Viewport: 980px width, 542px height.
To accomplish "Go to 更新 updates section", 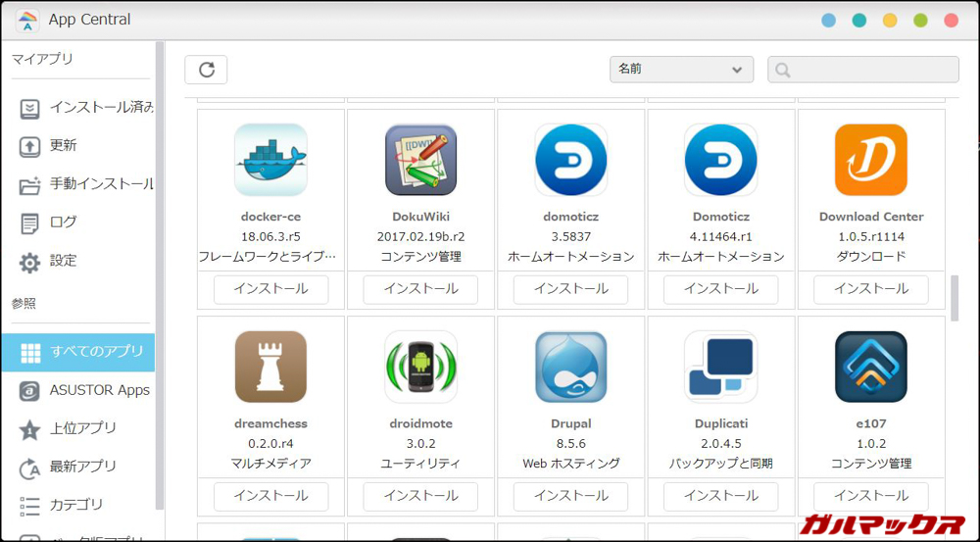I will pyautogui.click(x=64, y=145).
